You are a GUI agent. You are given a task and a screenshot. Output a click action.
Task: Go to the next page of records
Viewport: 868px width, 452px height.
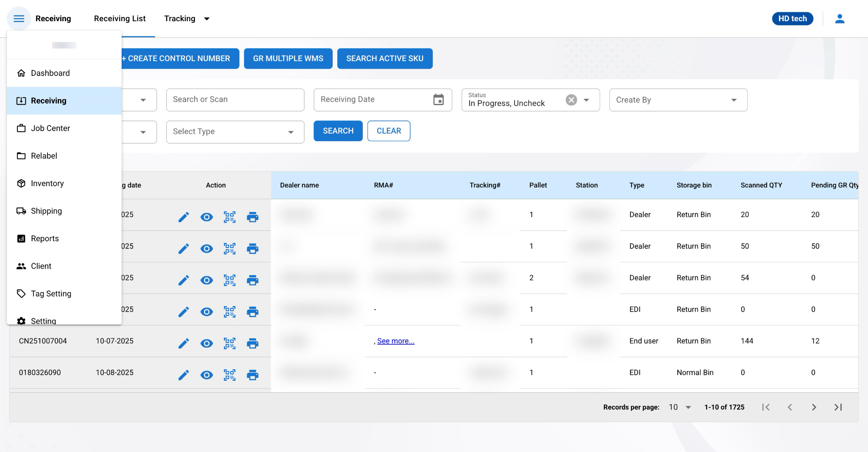tap(814, 407)
